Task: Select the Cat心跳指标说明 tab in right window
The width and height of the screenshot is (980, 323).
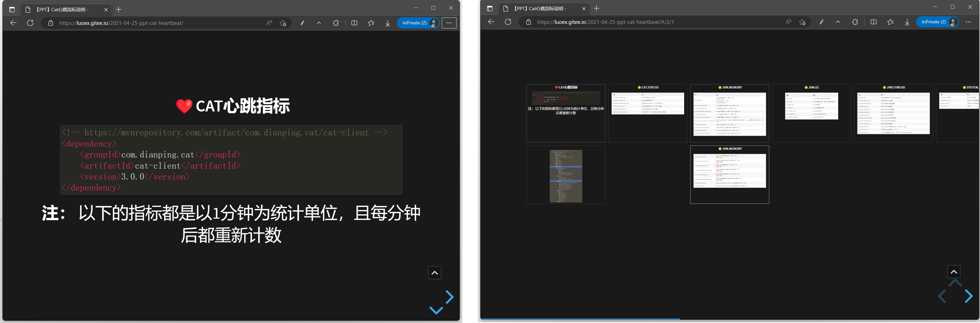Action: 544,8
